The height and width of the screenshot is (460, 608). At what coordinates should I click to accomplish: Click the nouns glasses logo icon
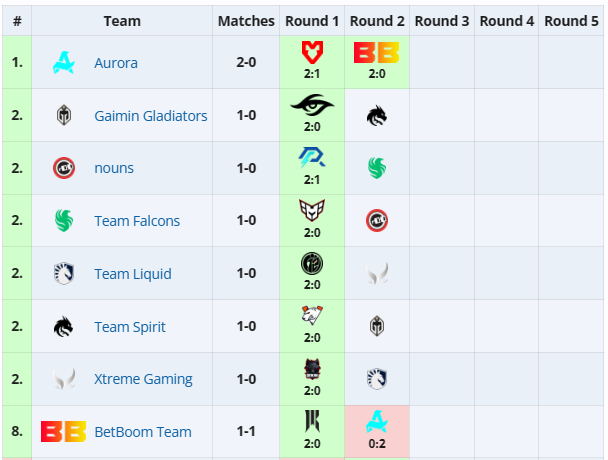(64, 168)
